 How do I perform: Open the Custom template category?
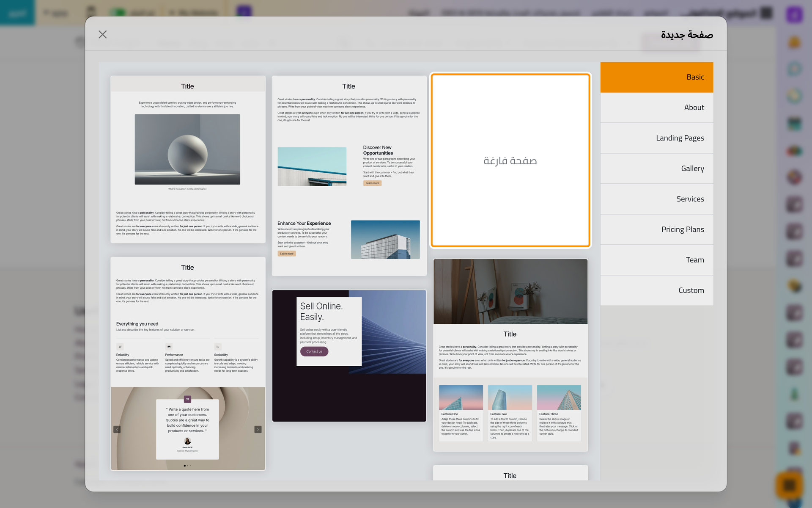[x=656, y=290]
